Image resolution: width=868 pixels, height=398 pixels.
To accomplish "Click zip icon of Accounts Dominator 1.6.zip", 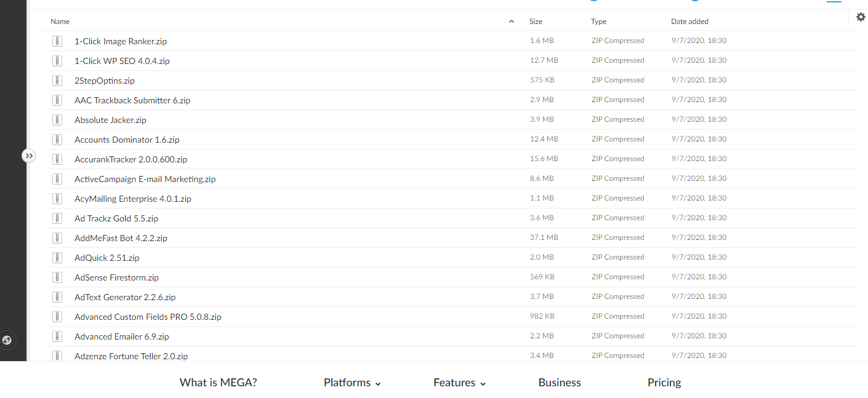I will pos(57,140).
